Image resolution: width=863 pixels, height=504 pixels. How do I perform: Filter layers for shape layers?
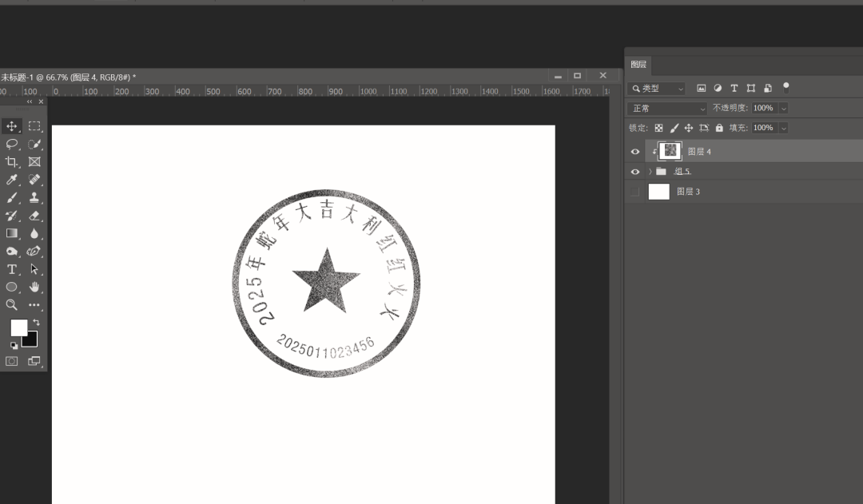pos(750,88)
